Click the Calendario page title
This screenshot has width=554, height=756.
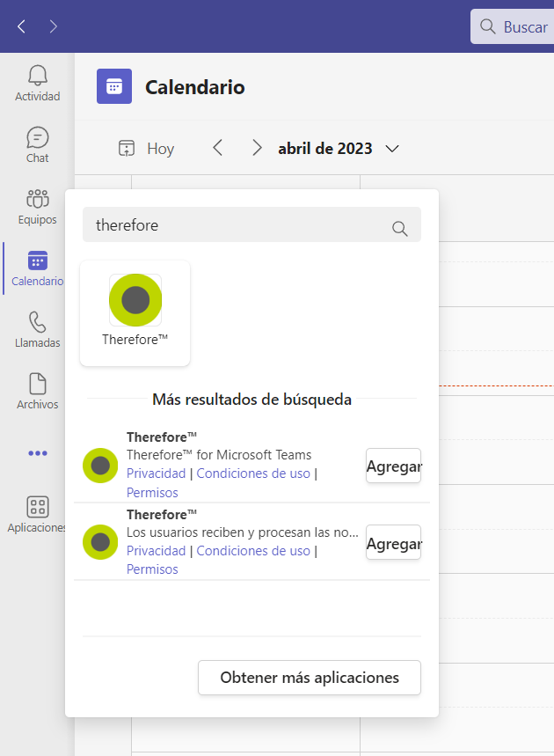pos(195,87)
